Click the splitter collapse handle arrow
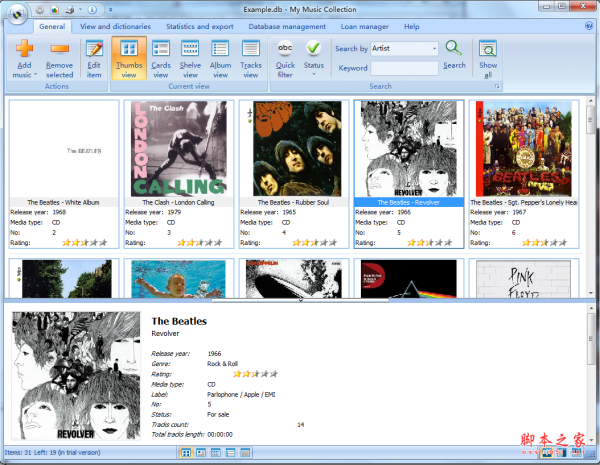Image resolution: width=600 pixels, height=465 pixels. (300, 300)
